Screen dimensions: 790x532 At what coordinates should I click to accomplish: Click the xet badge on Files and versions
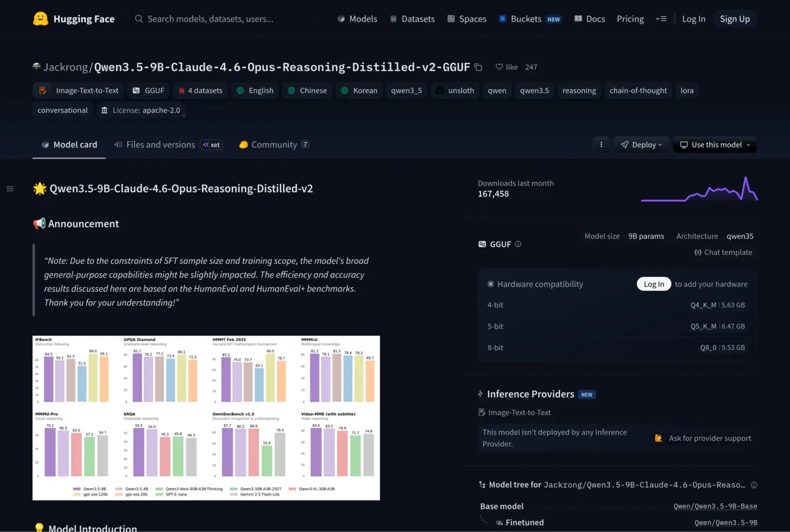click(x=211, y=144)
